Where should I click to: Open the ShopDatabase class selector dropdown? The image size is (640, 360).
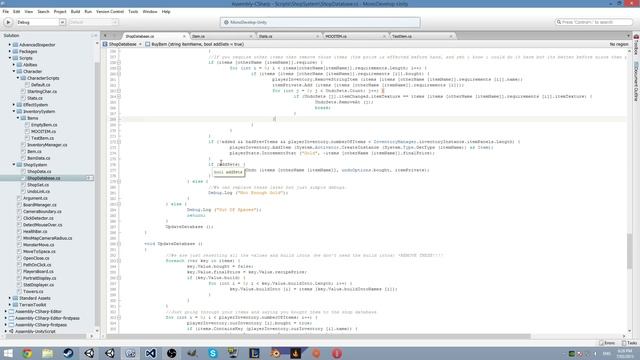tap(122, 44)
